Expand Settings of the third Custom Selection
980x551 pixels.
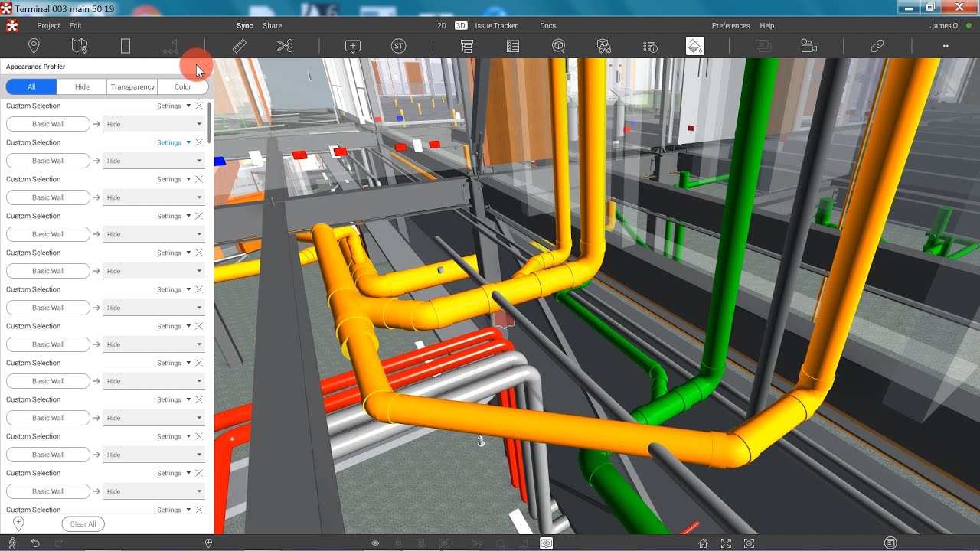click(x=174, y=179)
